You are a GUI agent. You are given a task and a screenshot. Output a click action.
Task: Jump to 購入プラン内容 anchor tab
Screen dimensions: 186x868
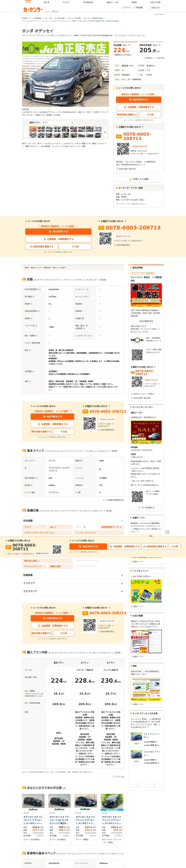(59, 267)
